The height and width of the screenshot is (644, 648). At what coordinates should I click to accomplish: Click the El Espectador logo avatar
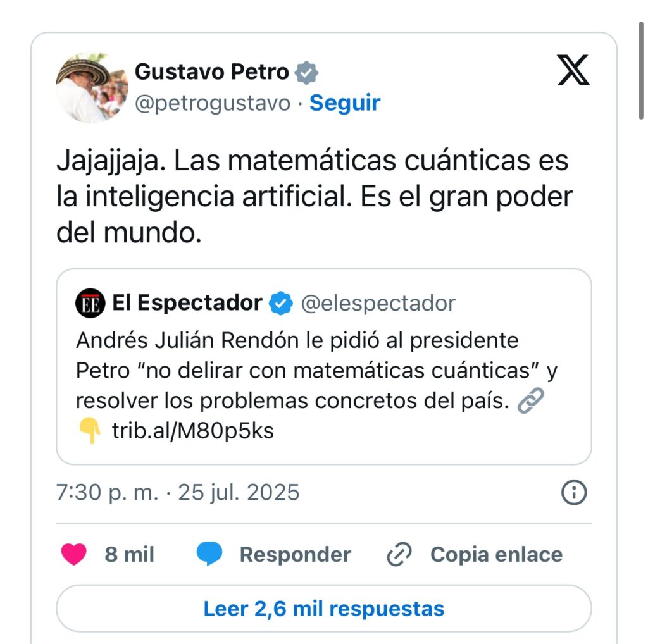pyautogui.click(x=90, y=303)
